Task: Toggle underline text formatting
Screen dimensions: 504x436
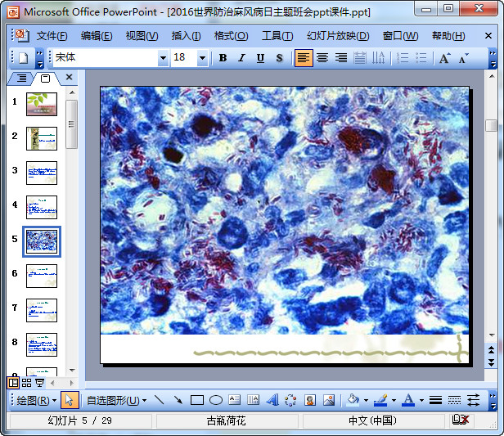Action: 260,58
